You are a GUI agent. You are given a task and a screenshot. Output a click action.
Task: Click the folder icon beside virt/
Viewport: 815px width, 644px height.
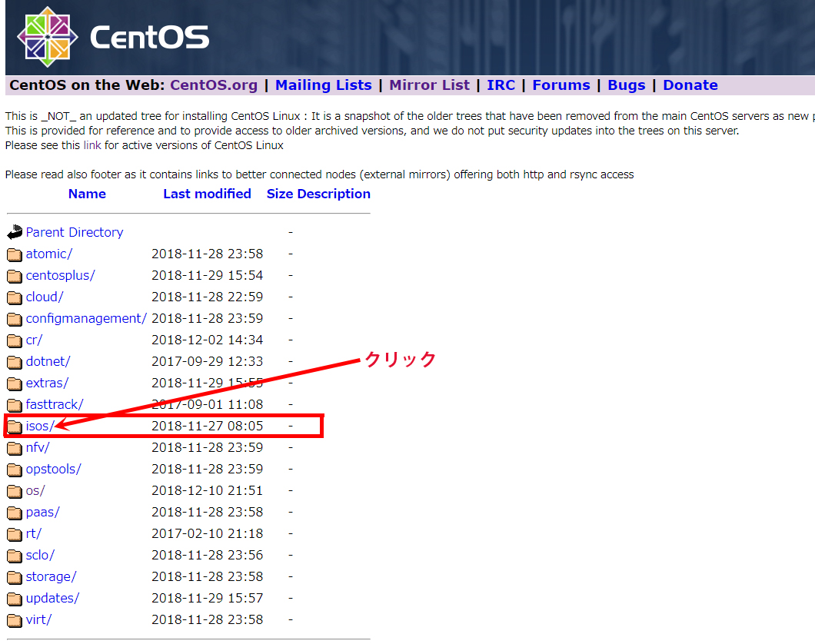15,621
